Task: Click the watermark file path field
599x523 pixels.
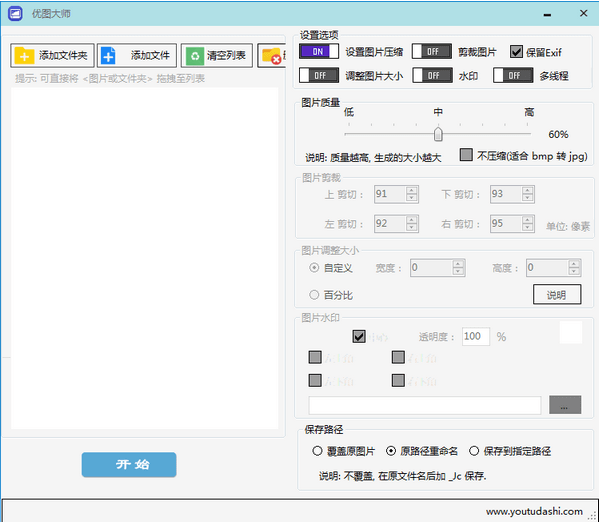Action: pyautogui.click(x=424, y=405)
